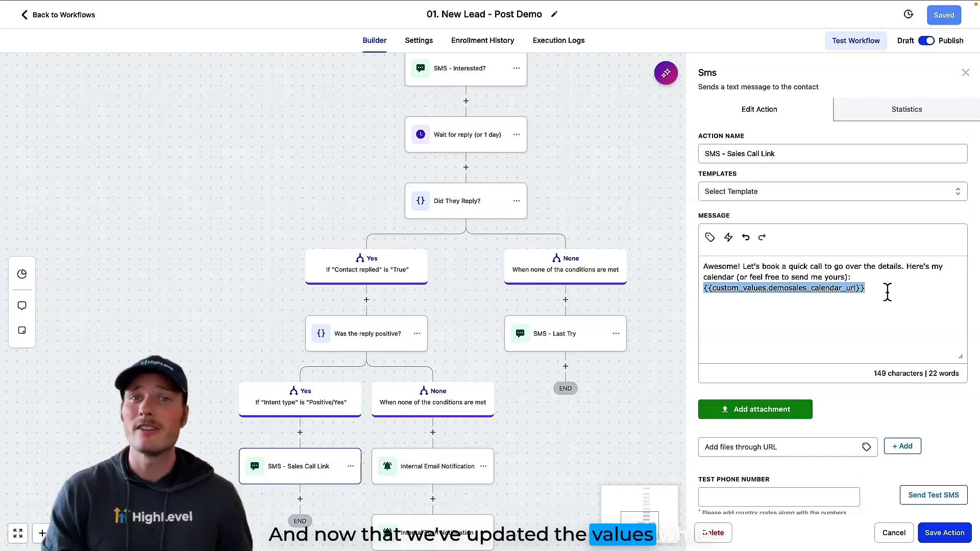Image resolution: width=980 pixels, height=551 pixels.
Task: Click the Saved button
Action: point(944,15)
